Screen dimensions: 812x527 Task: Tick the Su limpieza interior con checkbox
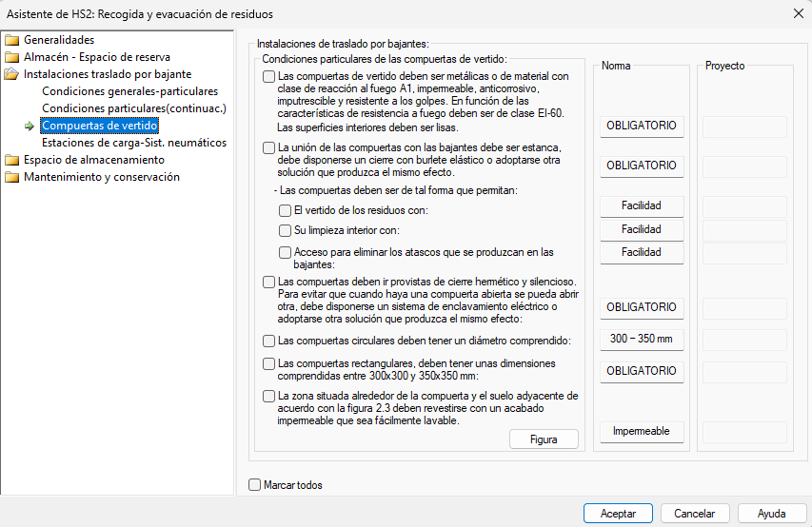[x=285, y=230]
